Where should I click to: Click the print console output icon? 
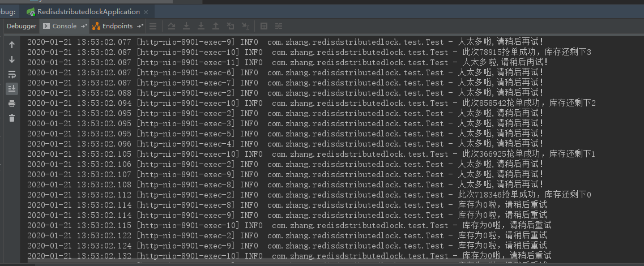12,104
